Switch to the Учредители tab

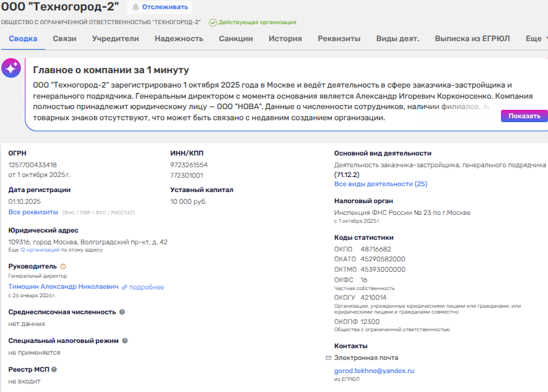[x=115, y=39]
